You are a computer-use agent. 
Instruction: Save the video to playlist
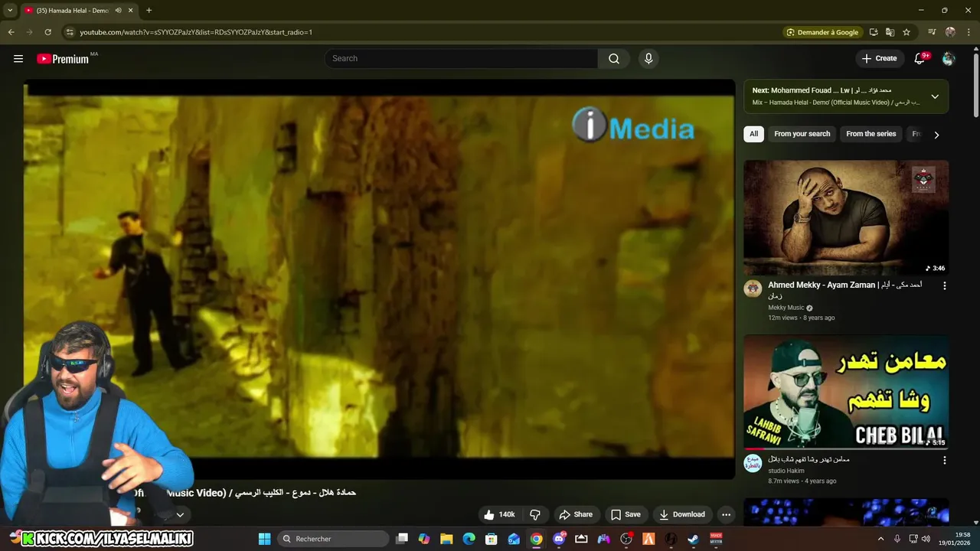point(626,514)
